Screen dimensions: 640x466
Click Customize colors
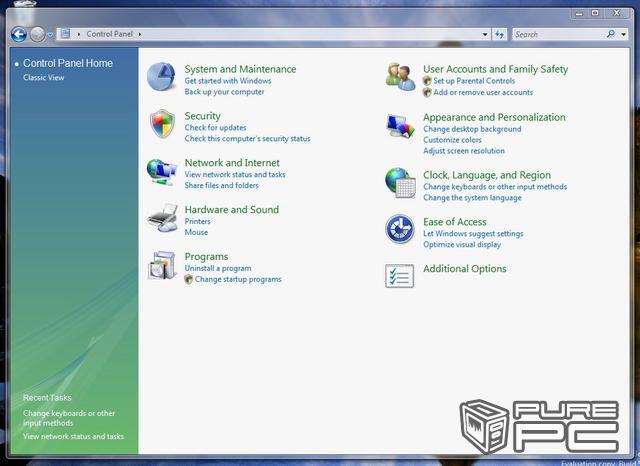[x=452, y=140]
